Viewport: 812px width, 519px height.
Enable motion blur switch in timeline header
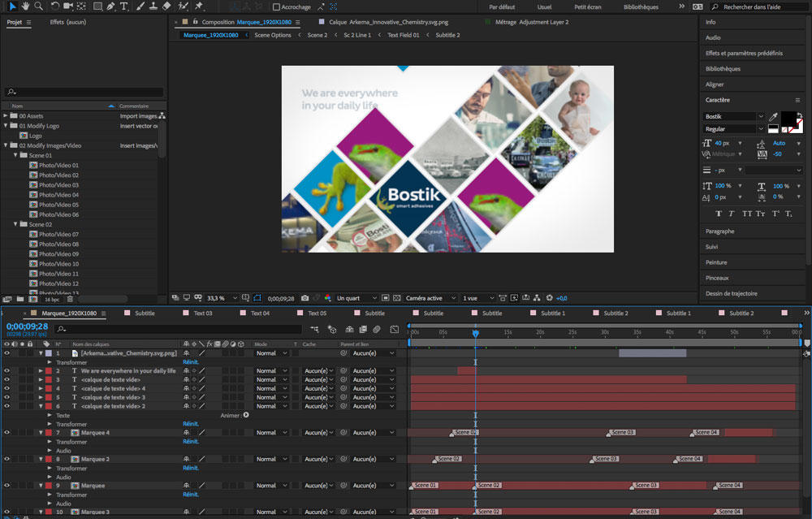point(377,329)
